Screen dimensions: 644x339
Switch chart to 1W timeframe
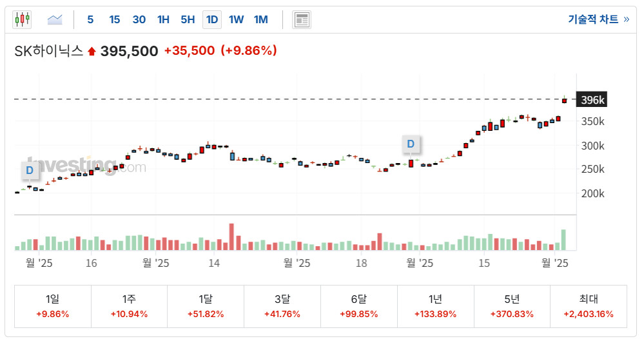(236, 19)
